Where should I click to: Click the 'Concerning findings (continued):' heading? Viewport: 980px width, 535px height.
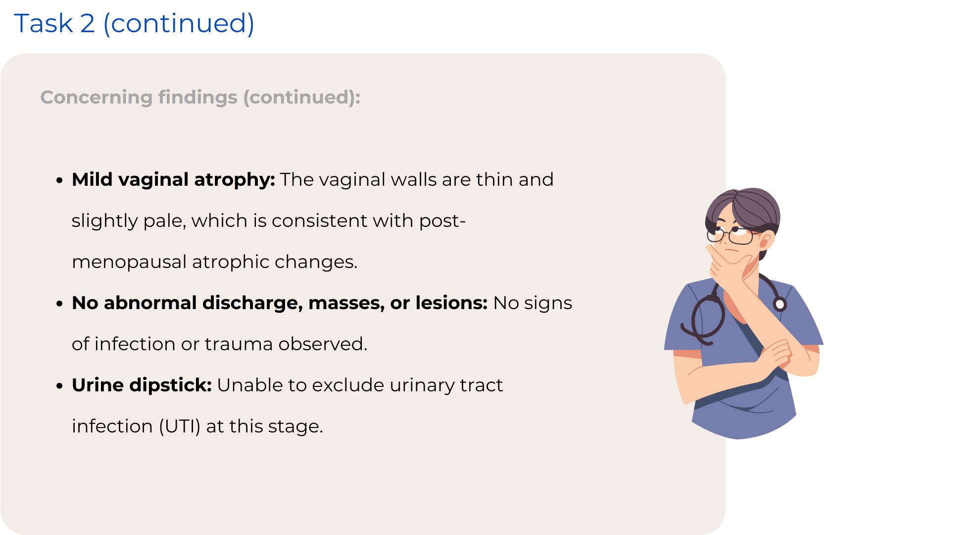[200, 97]
